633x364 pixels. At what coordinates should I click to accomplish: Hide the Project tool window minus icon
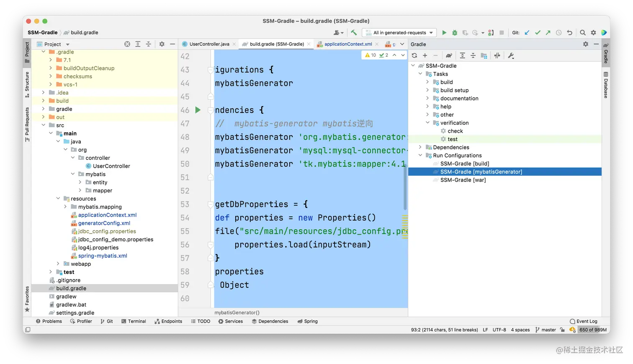pos(172,44)
